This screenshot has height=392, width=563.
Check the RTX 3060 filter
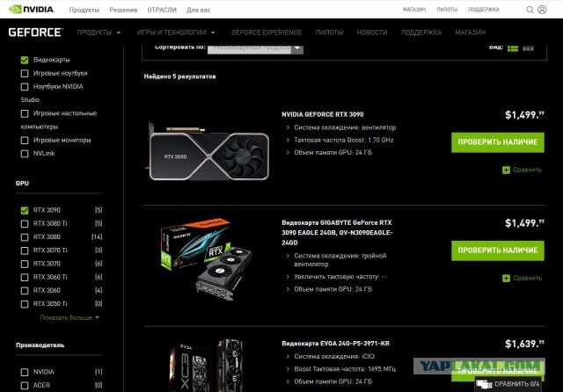click(25, 291)
